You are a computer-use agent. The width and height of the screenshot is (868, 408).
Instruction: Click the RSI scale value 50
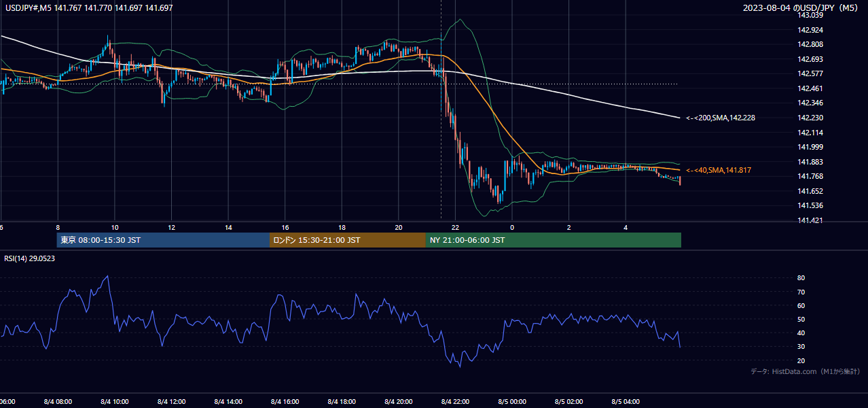coord(801,319)
